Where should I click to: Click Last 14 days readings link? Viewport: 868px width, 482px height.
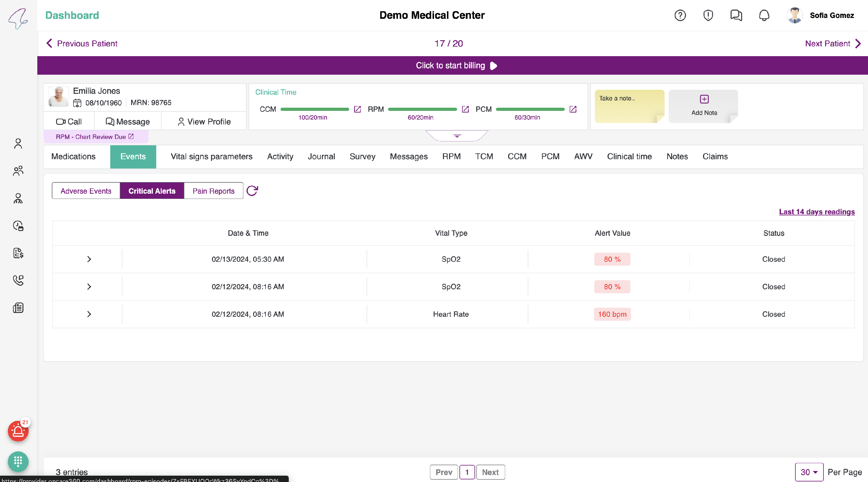(816, 212)
